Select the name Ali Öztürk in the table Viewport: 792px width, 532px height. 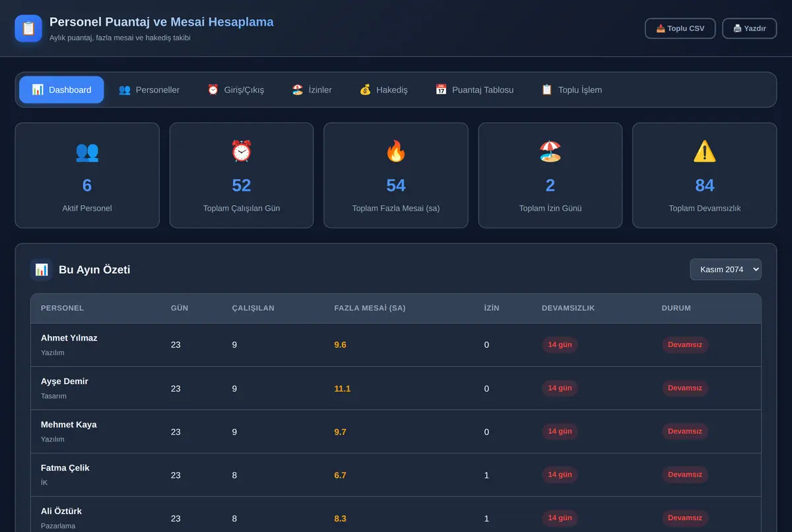[61, 511]
